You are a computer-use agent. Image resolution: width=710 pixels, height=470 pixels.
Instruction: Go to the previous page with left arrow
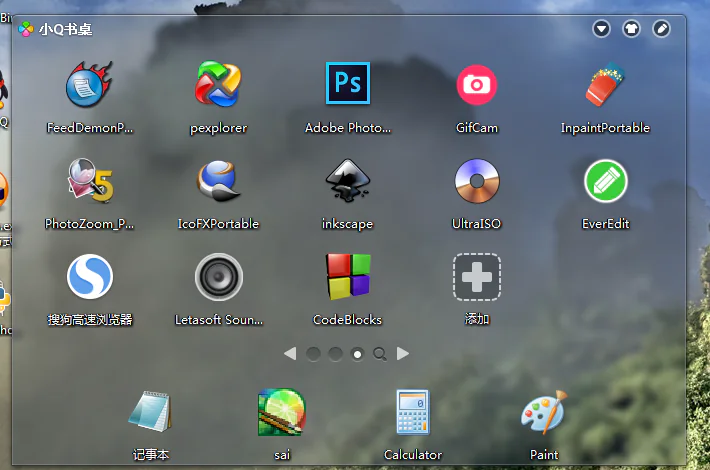click(290, 353)
